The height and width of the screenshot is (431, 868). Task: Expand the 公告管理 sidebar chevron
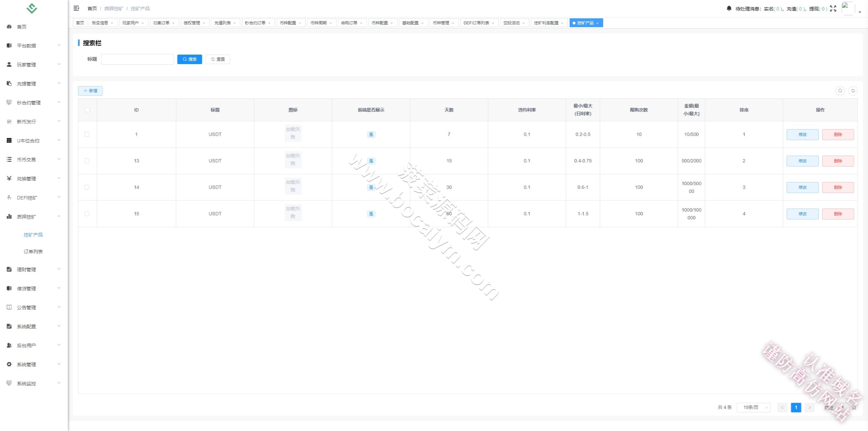click(59, 307)
